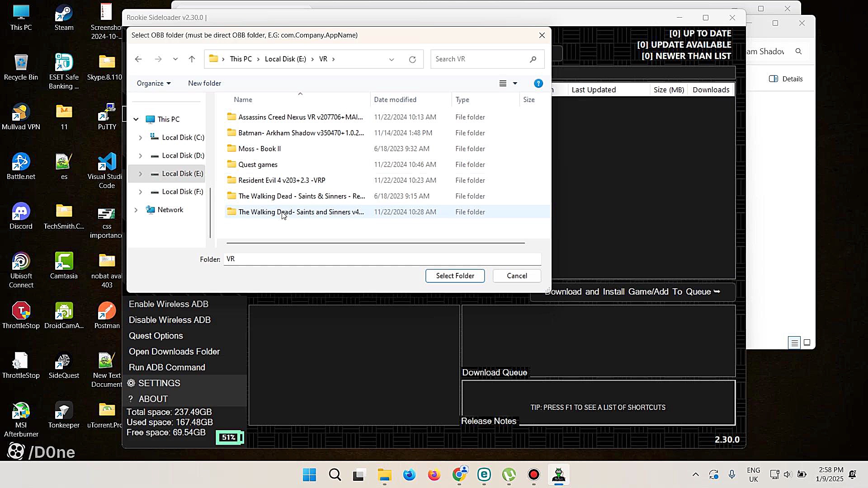Expand Local Disk (C:) in tree
This screenshot has width=868, height=488.
[x=140, y=137]
